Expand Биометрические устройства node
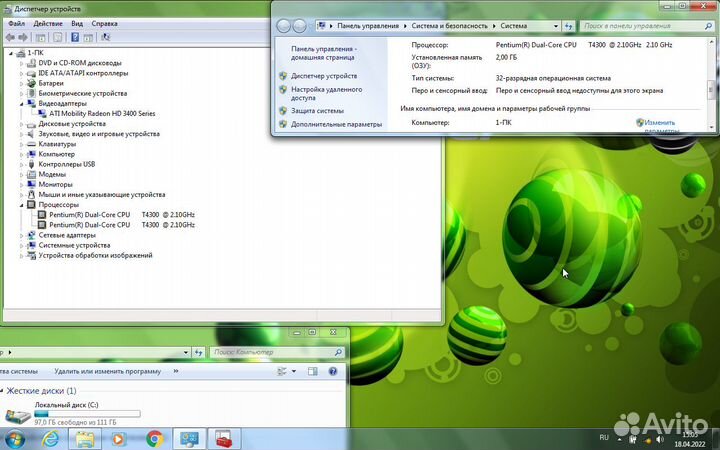Viewport: 720px width, 450px height. point(21,93)
